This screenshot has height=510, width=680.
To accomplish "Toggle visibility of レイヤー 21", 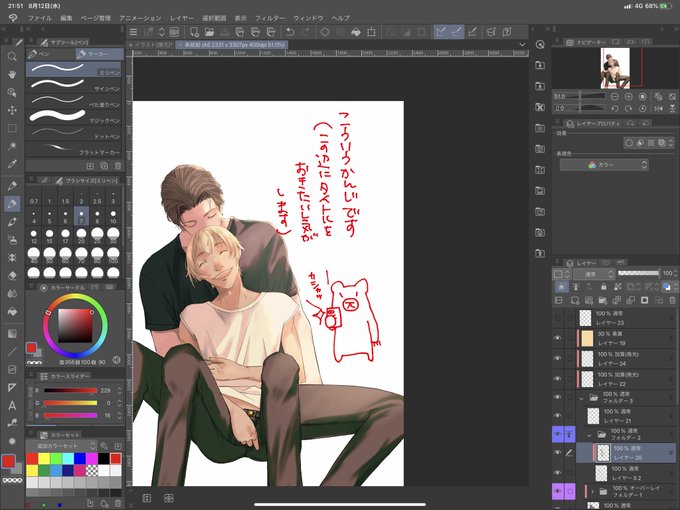I will pos(558,416).
